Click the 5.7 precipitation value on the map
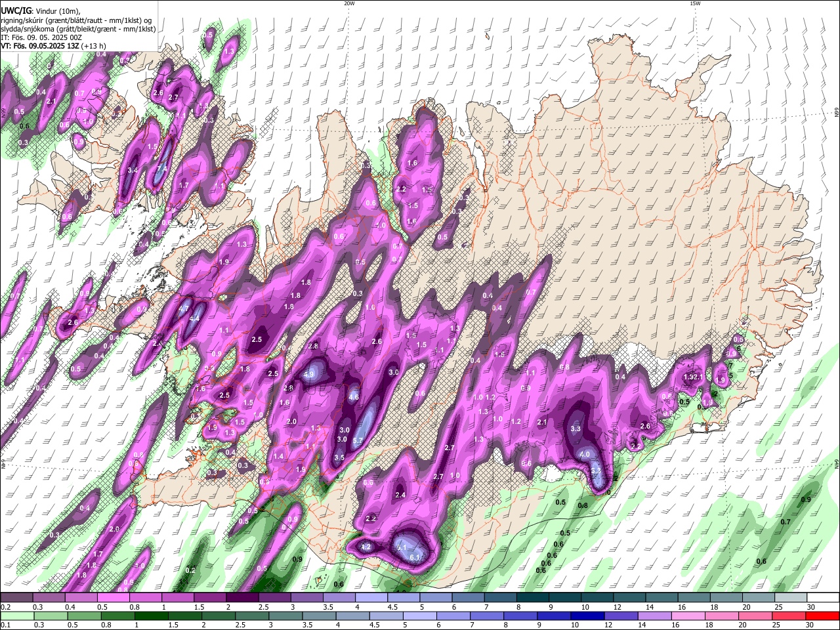840x630 pixels. (x=358, y=440)
